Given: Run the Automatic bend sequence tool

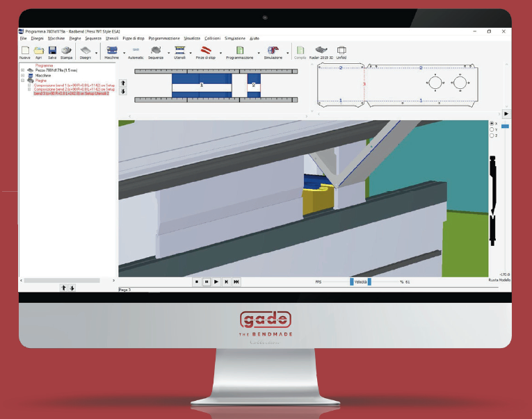Looking at the screenshot, I should coord(136,51).
